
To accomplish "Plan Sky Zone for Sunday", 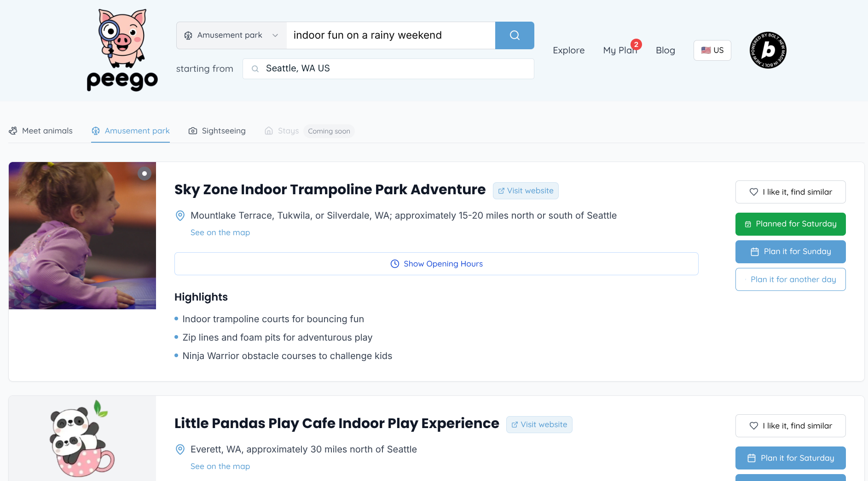I will click(x=790, y=252).
